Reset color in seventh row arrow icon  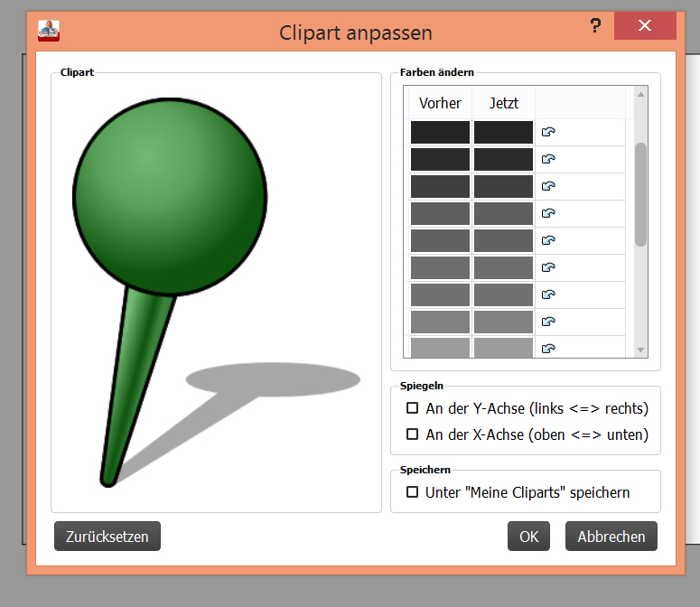(548, 294)
